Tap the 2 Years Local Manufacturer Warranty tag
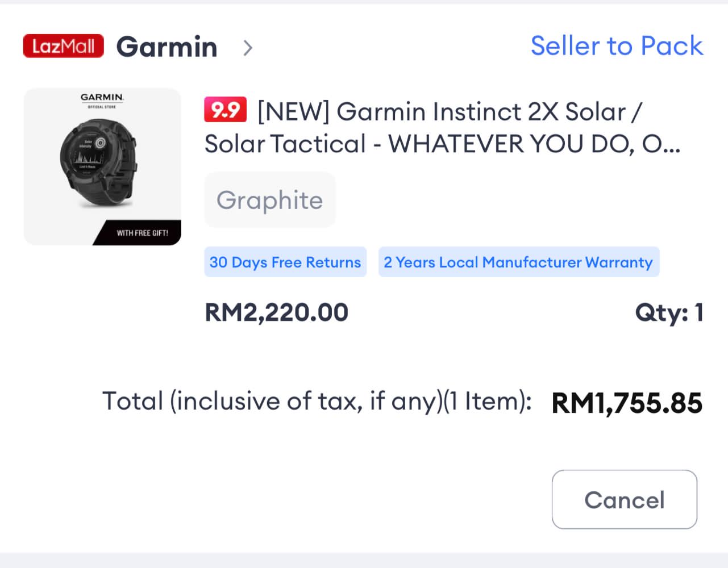This screenshot has width=728, height=568. 518,262
